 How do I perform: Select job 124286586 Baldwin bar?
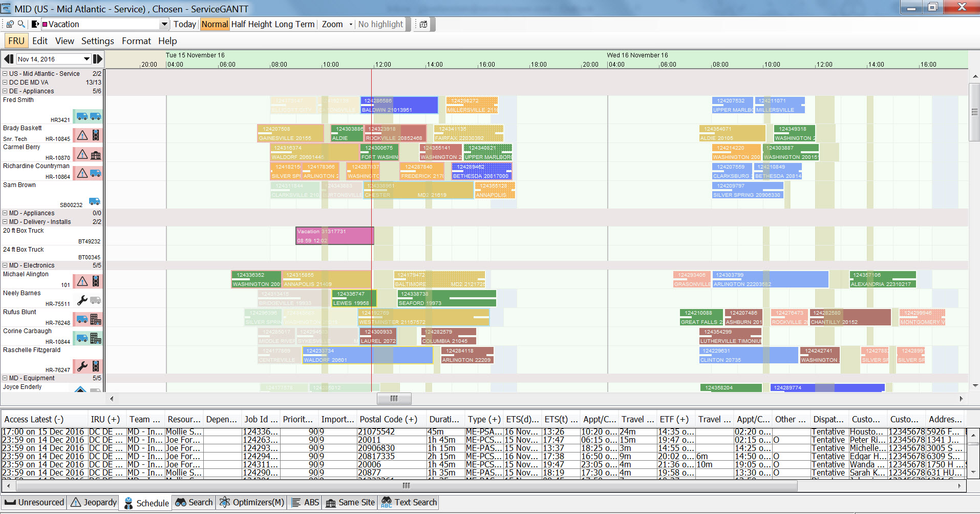[x=399, y=105]
